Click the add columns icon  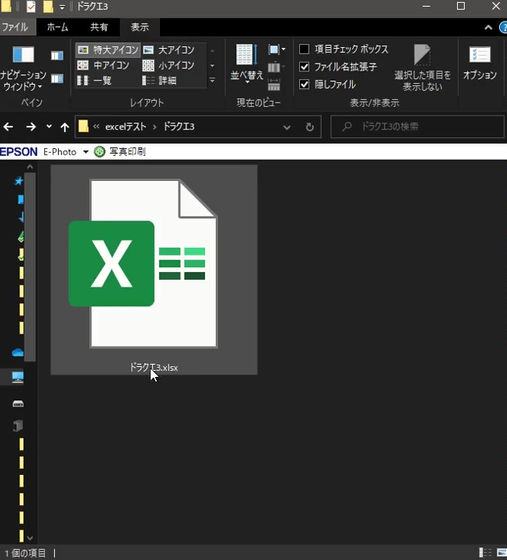coord(274,67)
